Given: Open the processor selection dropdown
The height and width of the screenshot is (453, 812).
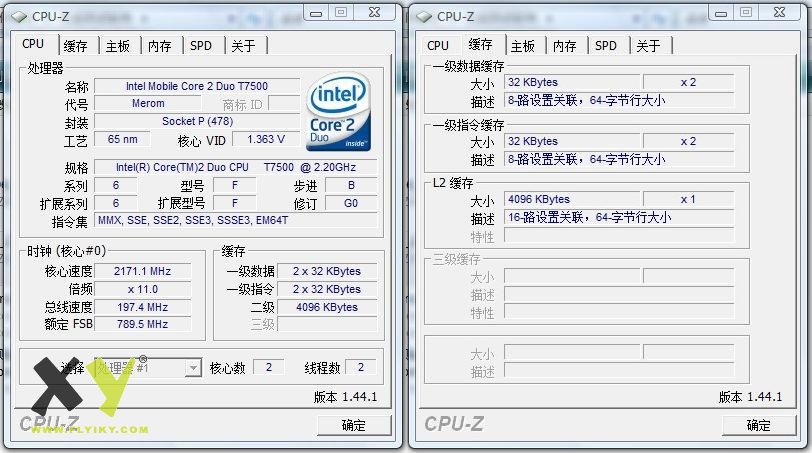Looking at the screenshot, I should pos(193,368).
